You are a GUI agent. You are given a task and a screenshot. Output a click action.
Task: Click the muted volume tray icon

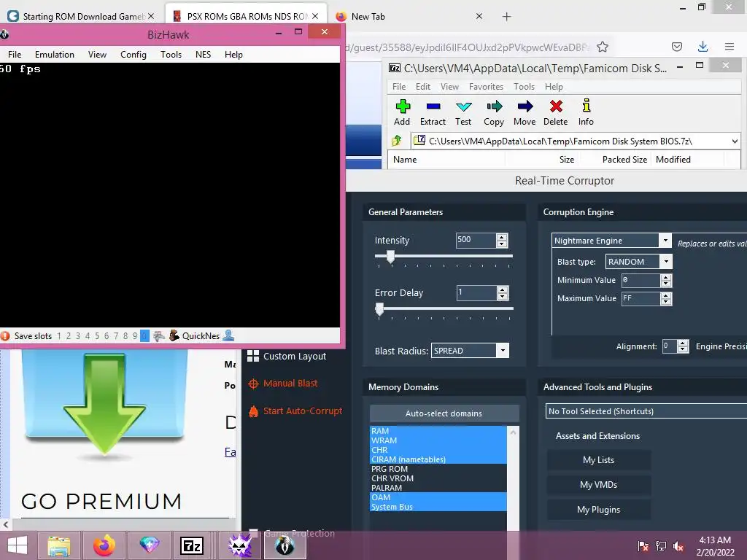point(678,546)
